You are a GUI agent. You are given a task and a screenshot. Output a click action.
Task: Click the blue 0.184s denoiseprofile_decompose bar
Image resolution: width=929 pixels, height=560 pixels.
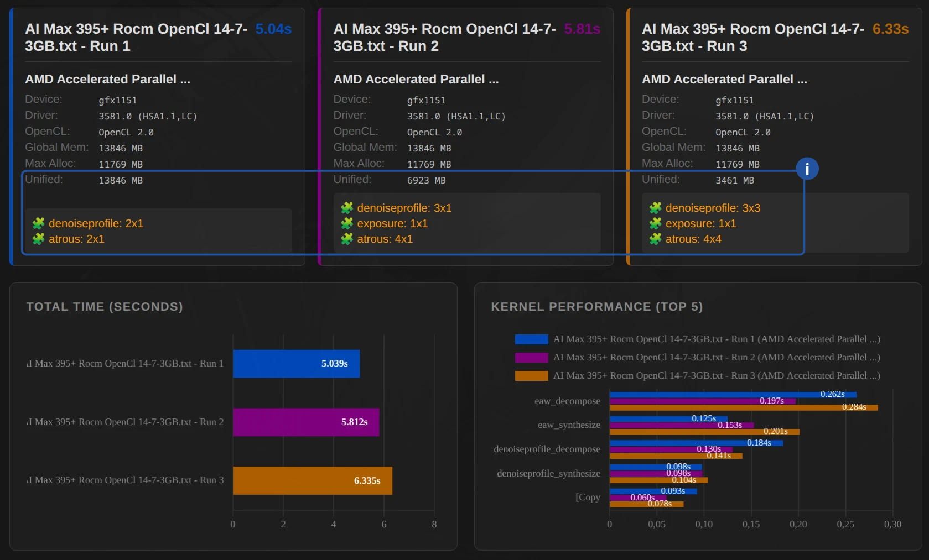point(696,443)
